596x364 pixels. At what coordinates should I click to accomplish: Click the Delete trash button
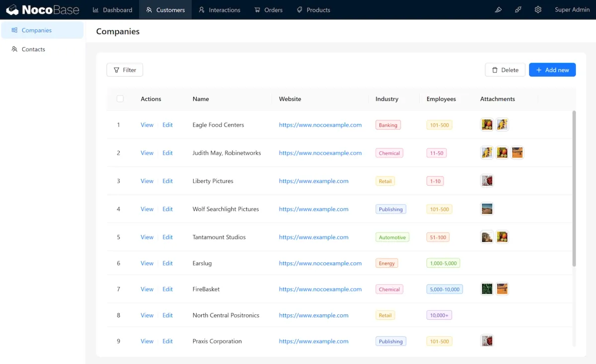point(505,70)
